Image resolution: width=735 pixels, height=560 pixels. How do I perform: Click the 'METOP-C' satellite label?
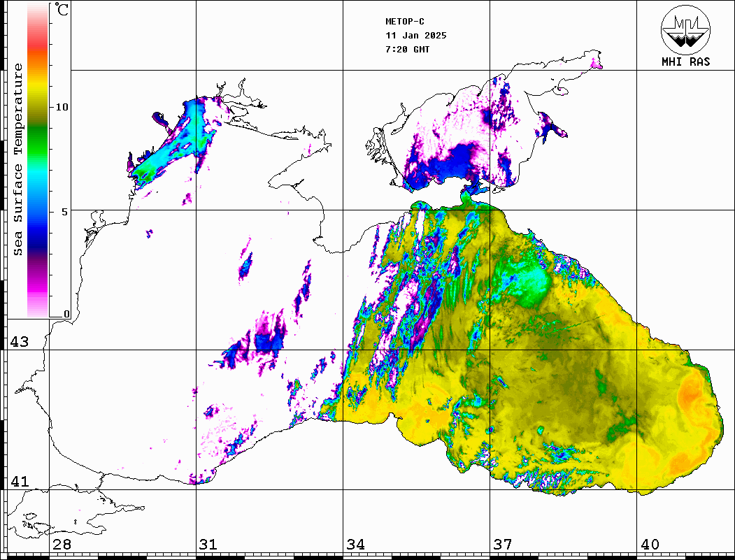coord(405,22)
